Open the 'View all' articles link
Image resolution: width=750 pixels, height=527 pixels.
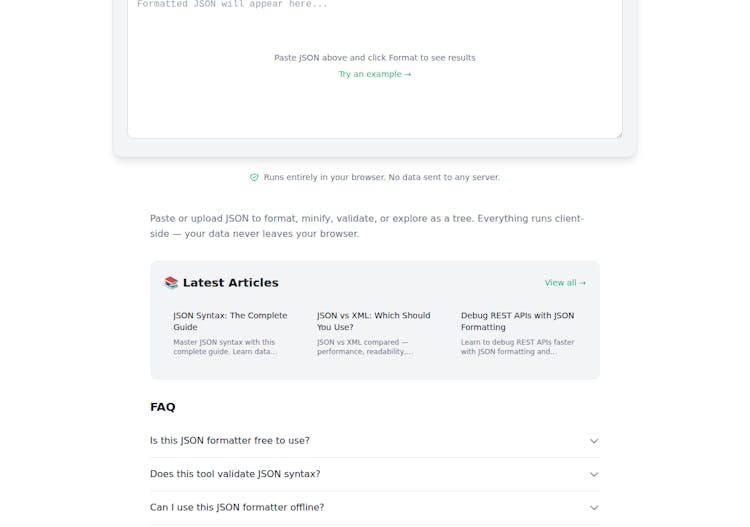point(565,283)
